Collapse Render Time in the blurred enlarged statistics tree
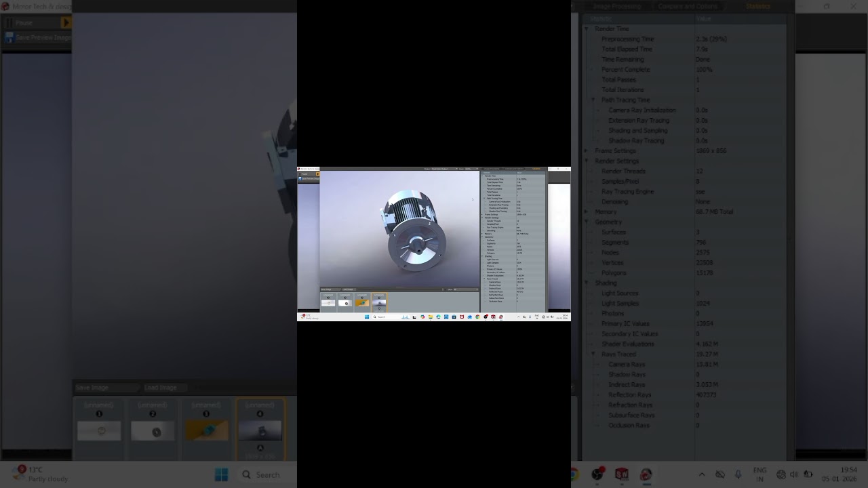Image resolution: width=868 pixels, height=488 pixels. (587, 29)
